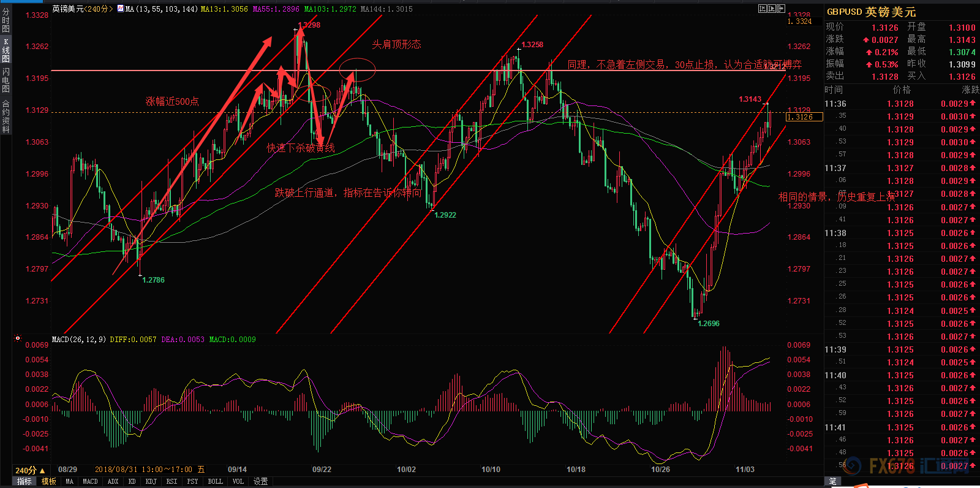Viewport: 980px width, 488px height.
Task: Click the MACD panel marker icon
Action: (18, 338)
